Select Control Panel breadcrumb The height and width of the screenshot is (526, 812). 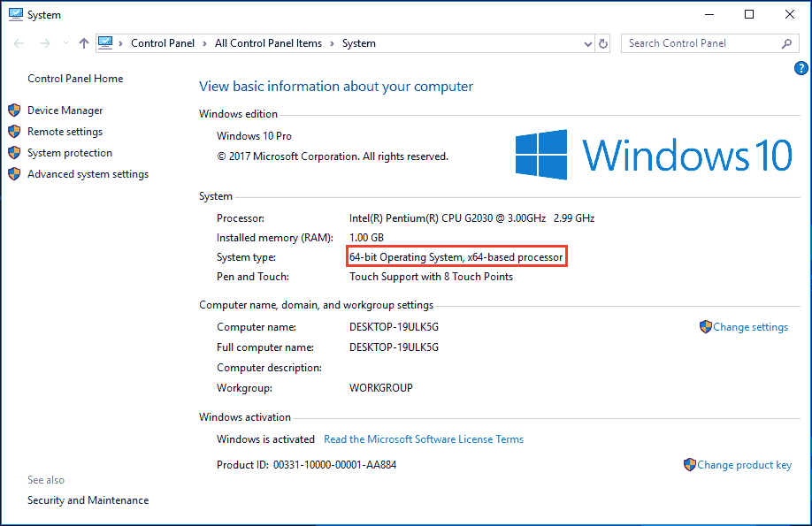pos(163,43)
